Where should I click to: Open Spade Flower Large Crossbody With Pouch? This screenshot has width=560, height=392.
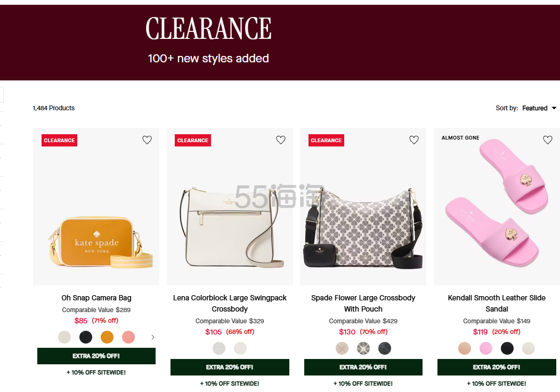tap(363, 303)
